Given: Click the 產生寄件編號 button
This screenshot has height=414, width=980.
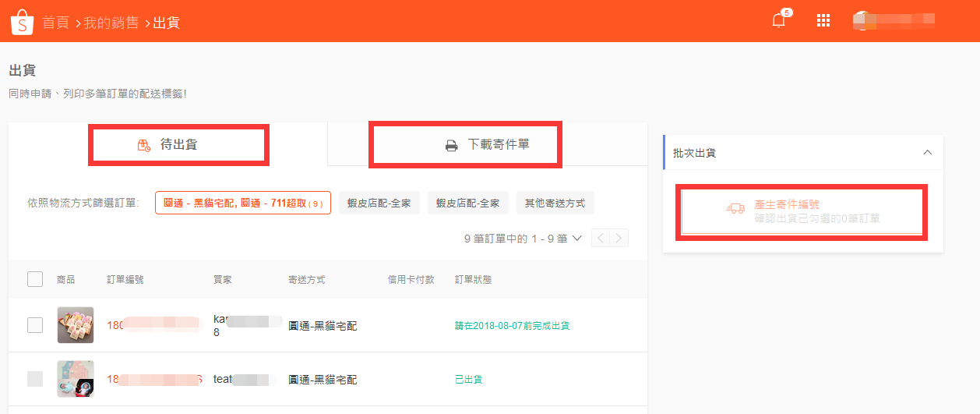Looking at the screenshot, I should tap(802, 211).
